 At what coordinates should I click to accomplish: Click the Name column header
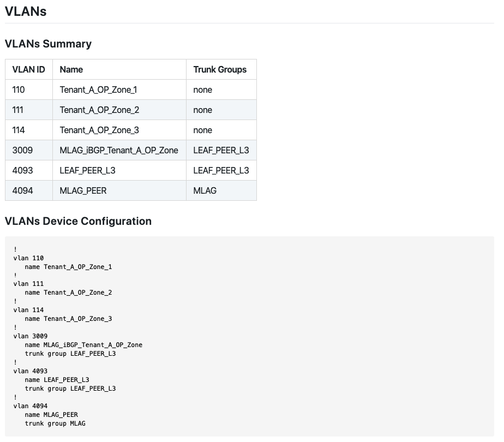tap(71, 69)
